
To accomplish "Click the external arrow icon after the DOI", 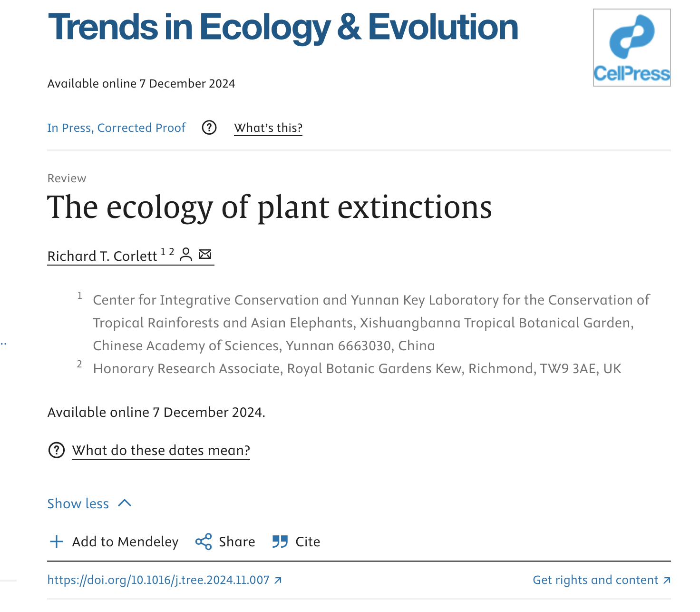I will tap(278, 580).
